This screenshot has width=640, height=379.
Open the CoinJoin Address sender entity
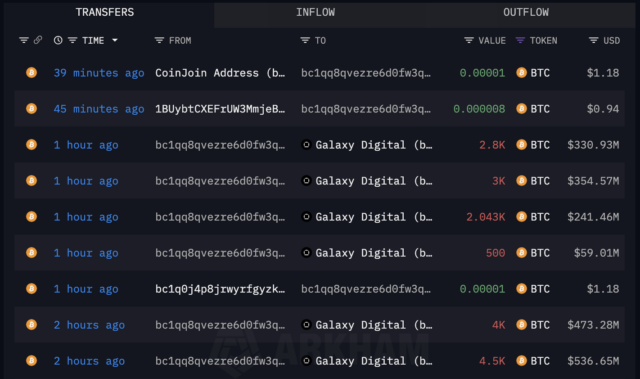click(220, 73)
